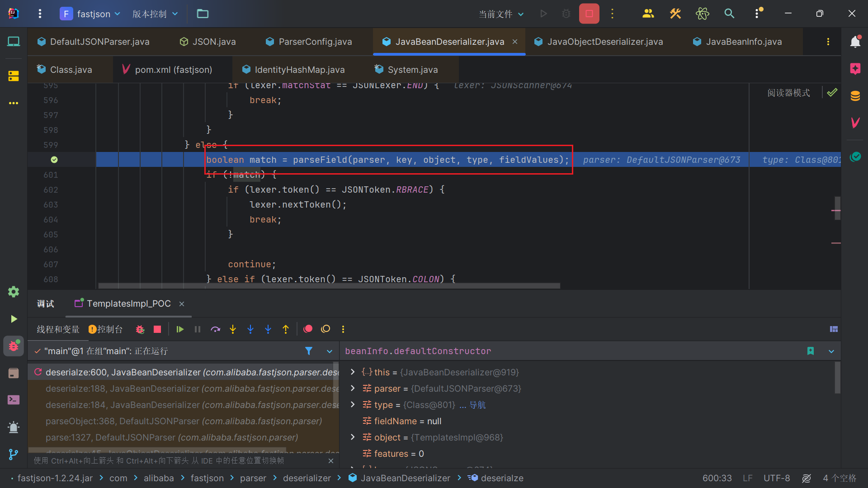Viewport: 868px width, 488px height.
Task: Click the LF line separator in status bar
Action: pos(747,478)
